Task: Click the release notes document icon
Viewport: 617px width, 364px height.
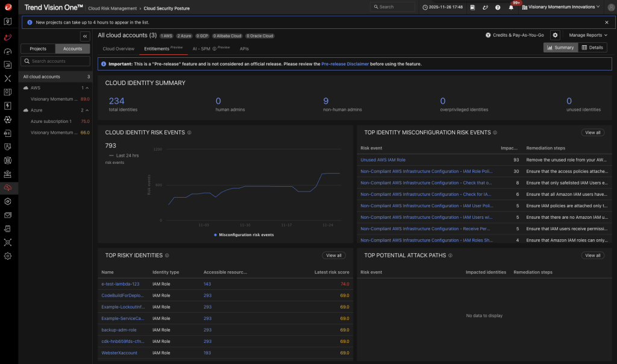Action: pos(472,7)
